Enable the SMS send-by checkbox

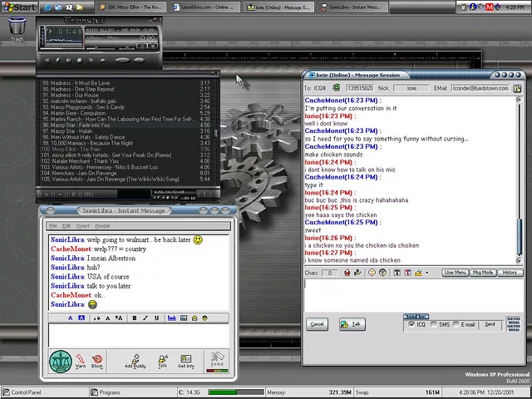coord(434,324)
